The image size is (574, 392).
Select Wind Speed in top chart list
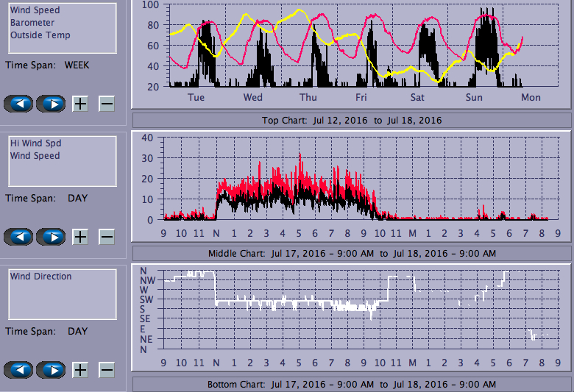35,10
